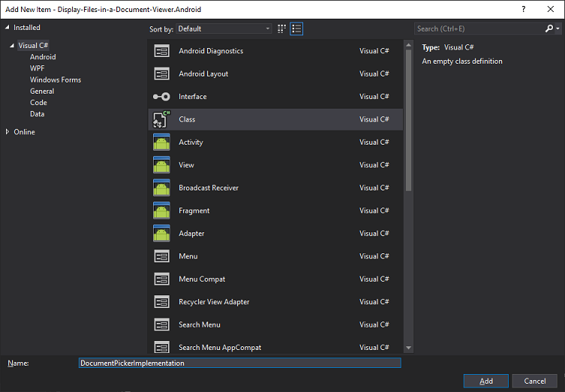This screenshot has width=565, height=392.
Task: Expand the Online section
Action: click(8, 132)
